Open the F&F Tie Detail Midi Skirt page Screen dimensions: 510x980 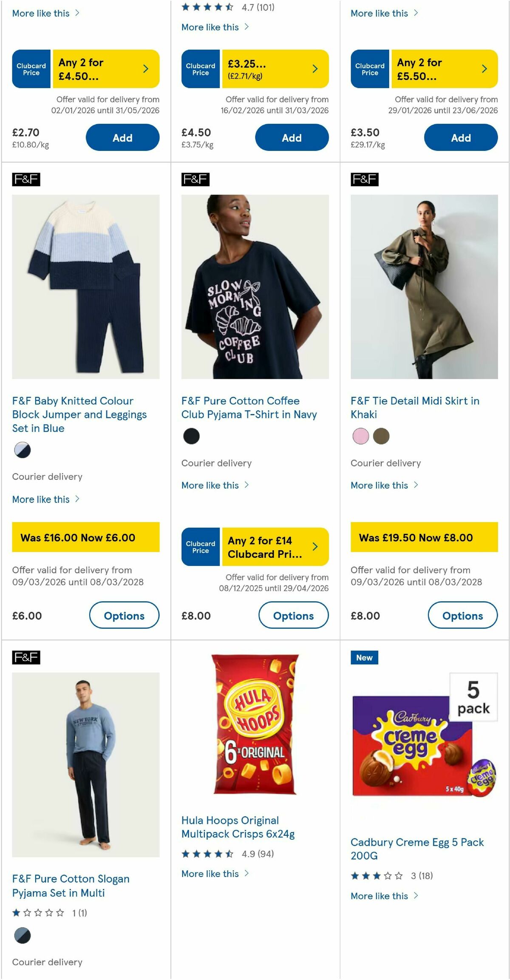pyautogui.click(x=415, y=407)
